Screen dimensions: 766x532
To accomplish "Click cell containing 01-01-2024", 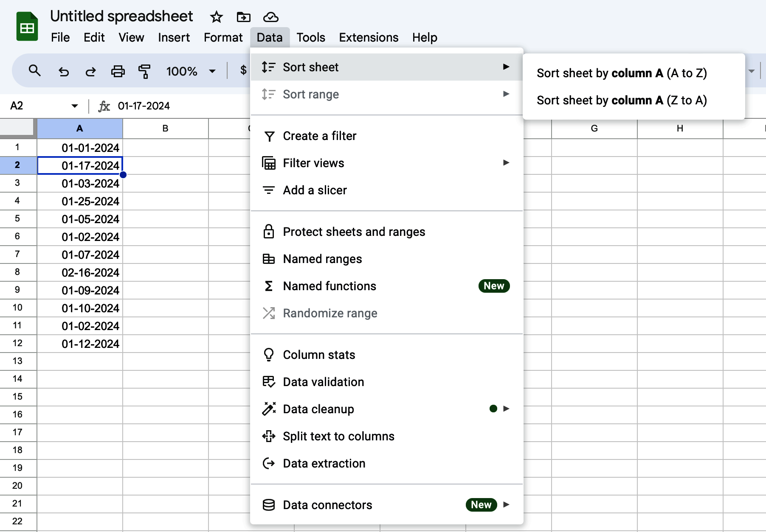I will pos(80,148).
